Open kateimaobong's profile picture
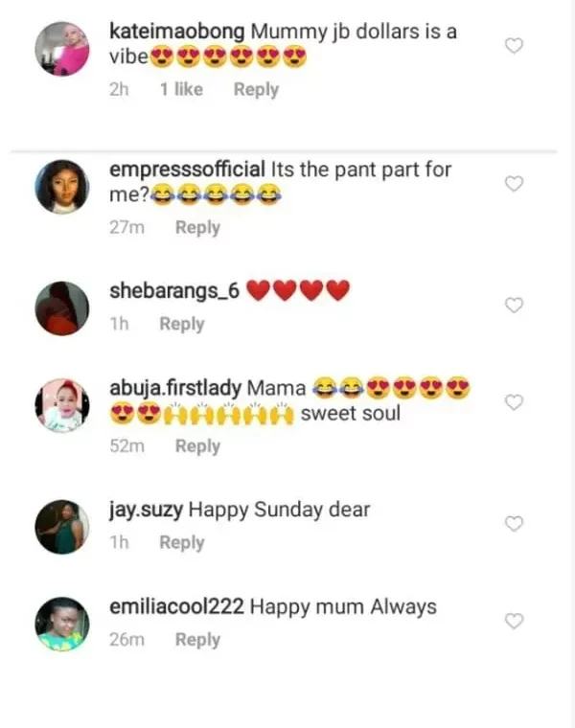Image resolution: width=575 pixels, height=728 pixels. click(62, 46)
